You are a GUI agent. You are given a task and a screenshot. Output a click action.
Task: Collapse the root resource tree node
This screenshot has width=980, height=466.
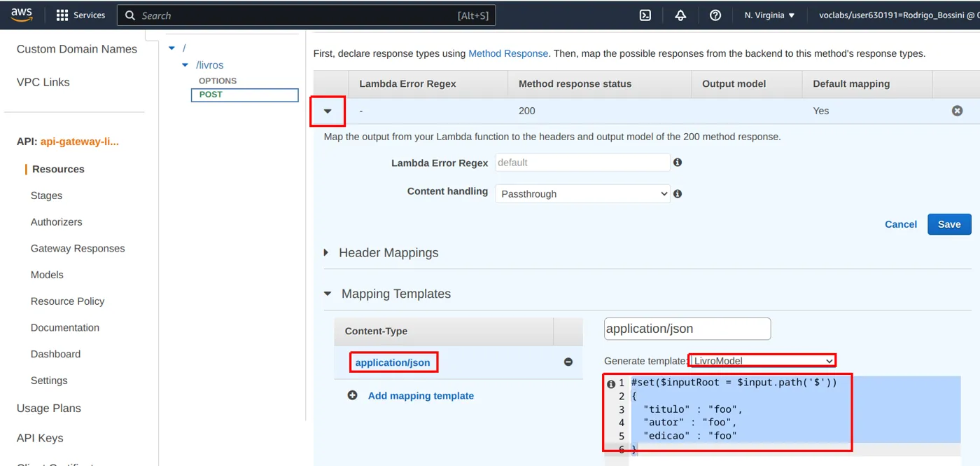171,48
